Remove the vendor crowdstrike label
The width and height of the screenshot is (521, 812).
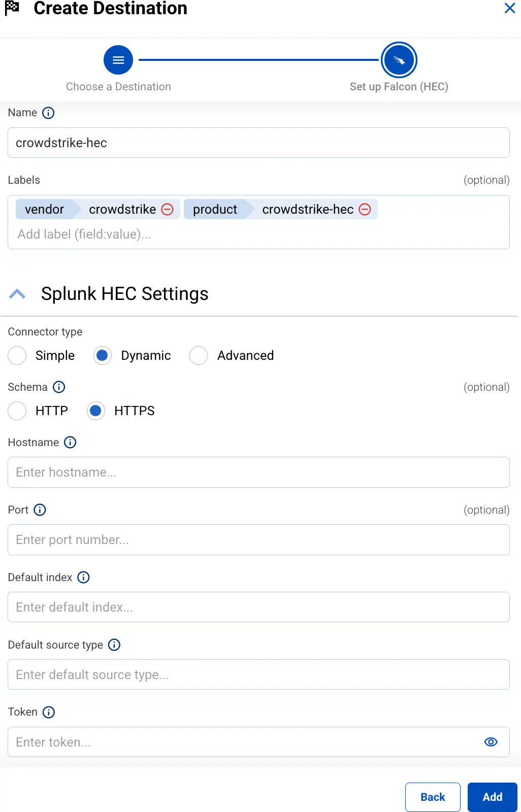(168, 209)
